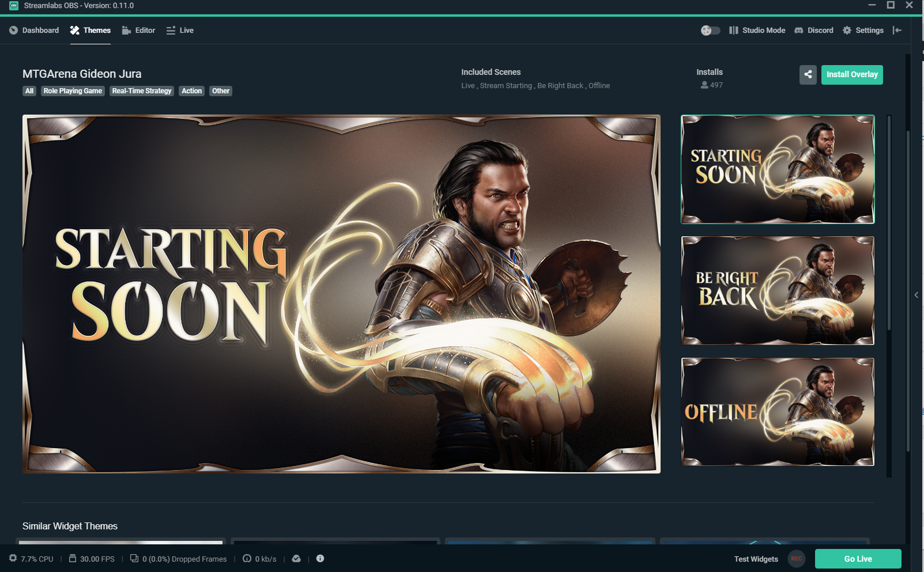Viewport: 924px width, 572px height.
Task: Click the Dropped Frames status text
Action: (x=184, y=559)
